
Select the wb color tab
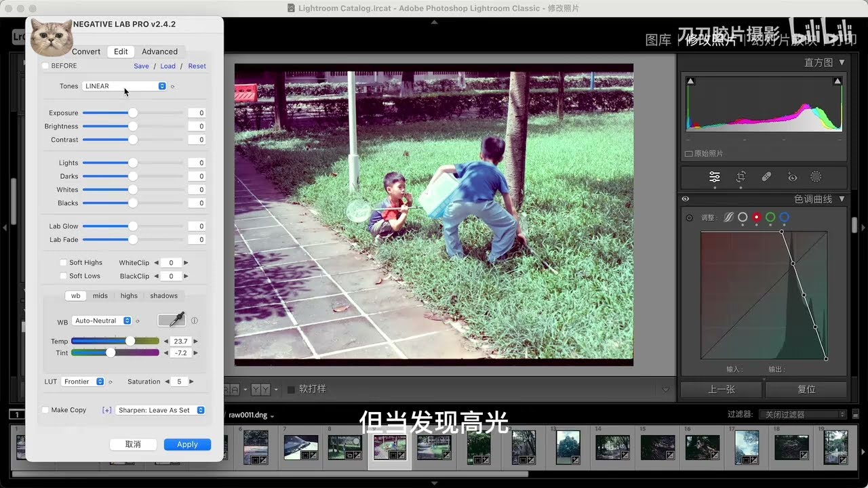(x=76, y=296)
